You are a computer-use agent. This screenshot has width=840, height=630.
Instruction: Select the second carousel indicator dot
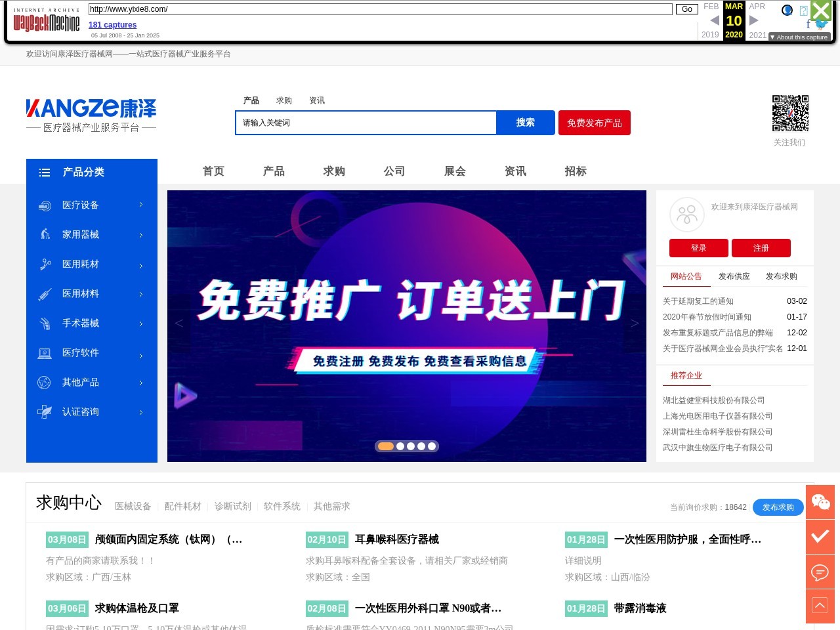tap(401, 446)
